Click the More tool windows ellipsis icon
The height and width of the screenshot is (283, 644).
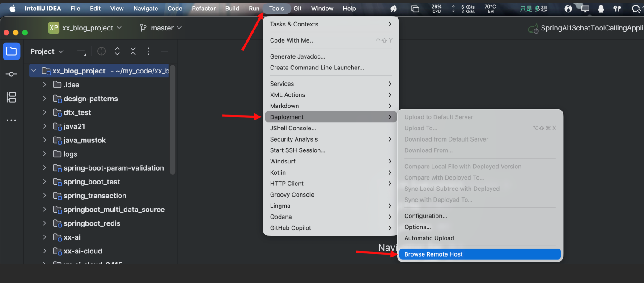(x=11, y=120)
